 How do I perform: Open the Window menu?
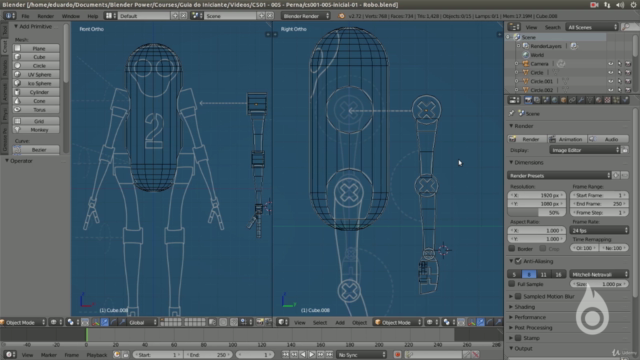pyautogui.click(x=71, y=16)
